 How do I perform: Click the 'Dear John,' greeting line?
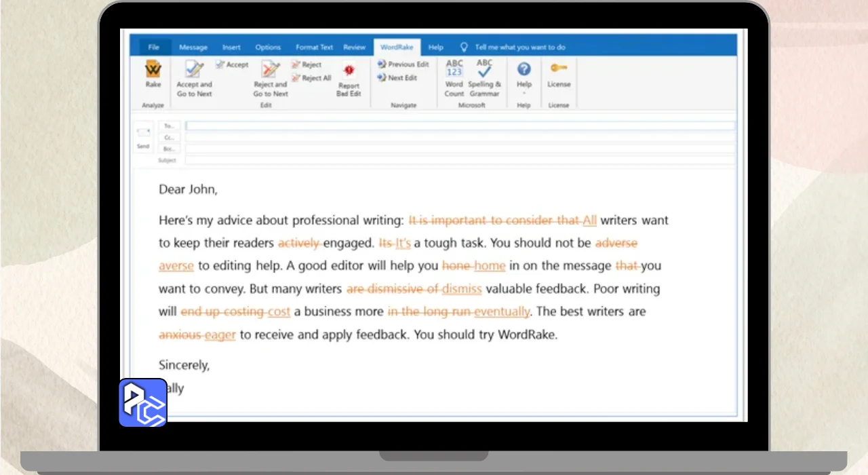(189, 190)
